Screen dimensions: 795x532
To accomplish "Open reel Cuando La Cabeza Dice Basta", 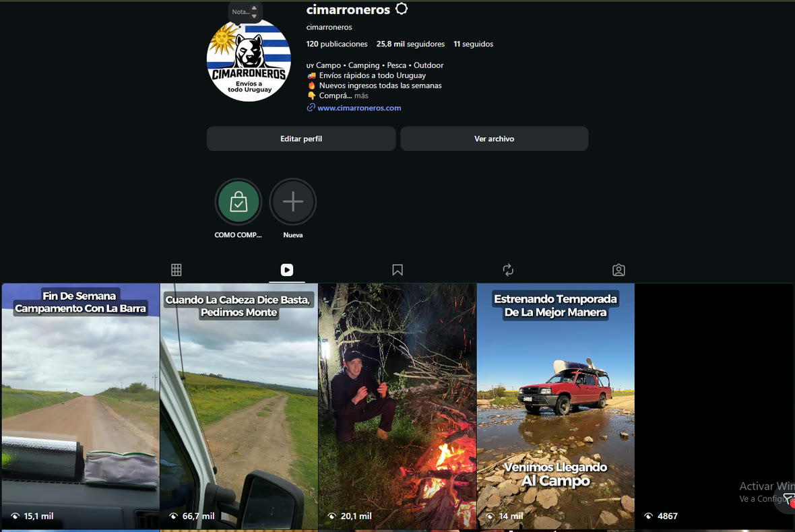I will pos(238,406).
